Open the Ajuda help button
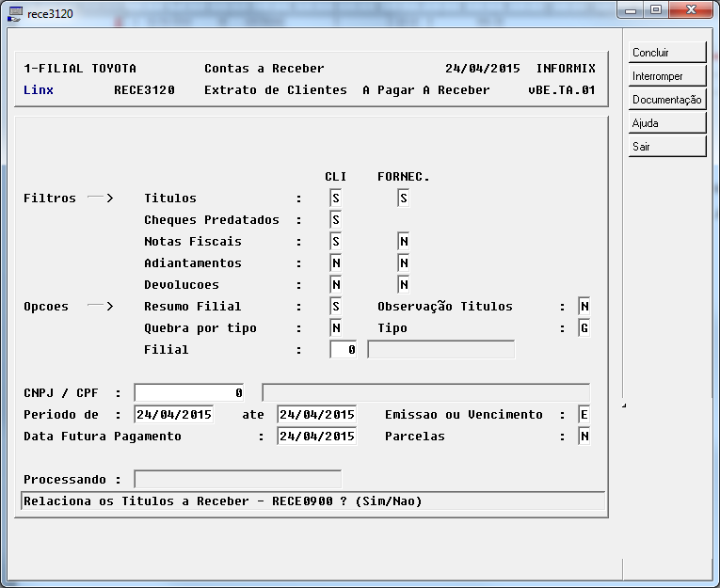This screenshot has height=588, width=720. click(x=666, y=122)
